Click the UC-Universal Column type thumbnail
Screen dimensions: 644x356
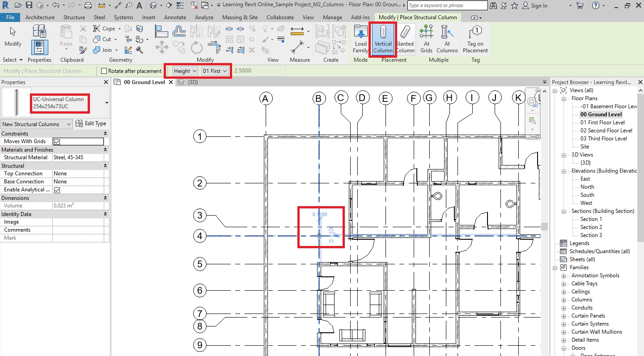point(17,103)
